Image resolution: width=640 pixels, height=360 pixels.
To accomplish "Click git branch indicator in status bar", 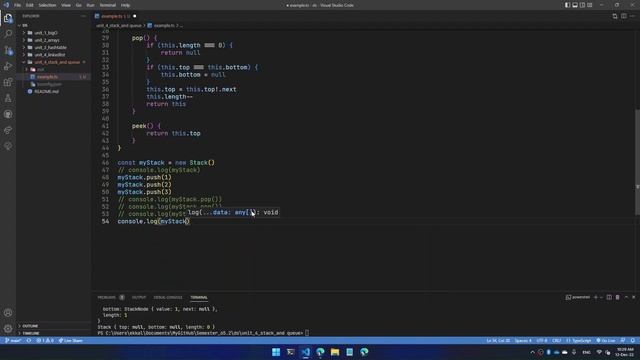I will (x=13, y=340).
